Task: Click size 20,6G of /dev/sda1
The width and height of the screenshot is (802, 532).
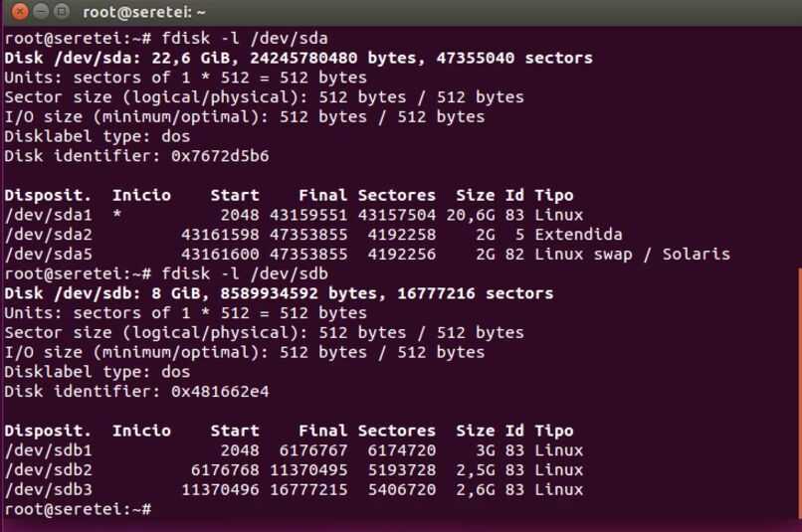Action: point(471,215)
